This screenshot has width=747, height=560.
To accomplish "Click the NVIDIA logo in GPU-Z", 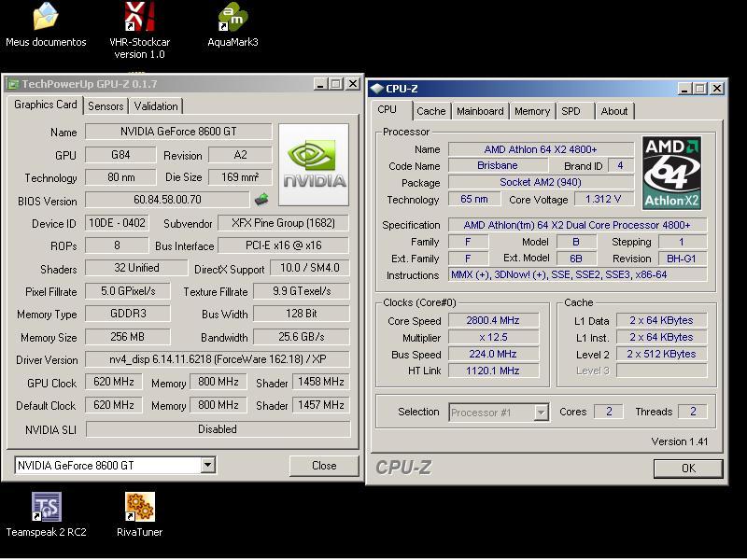I will (314, 165).
